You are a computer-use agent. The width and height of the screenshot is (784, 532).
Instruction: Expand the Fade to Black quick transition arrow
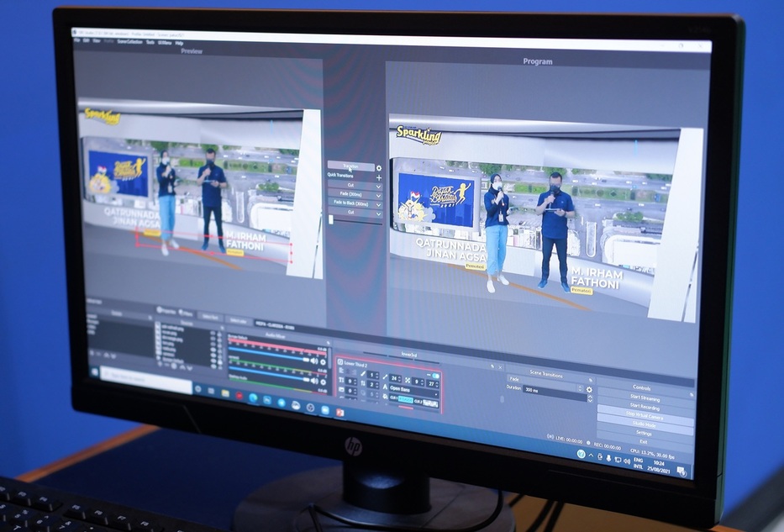pos(379,204)
